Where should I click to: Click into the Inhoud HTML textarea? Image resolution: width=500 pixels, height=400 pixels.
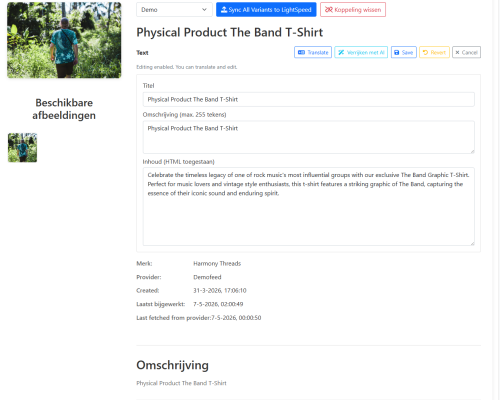[308, 206]
